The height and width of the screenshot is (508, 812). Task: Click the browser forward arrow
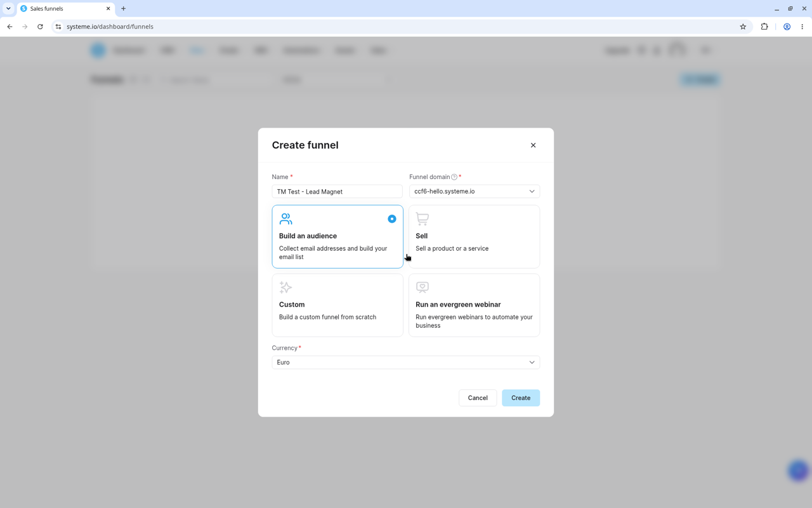[25, 27]
